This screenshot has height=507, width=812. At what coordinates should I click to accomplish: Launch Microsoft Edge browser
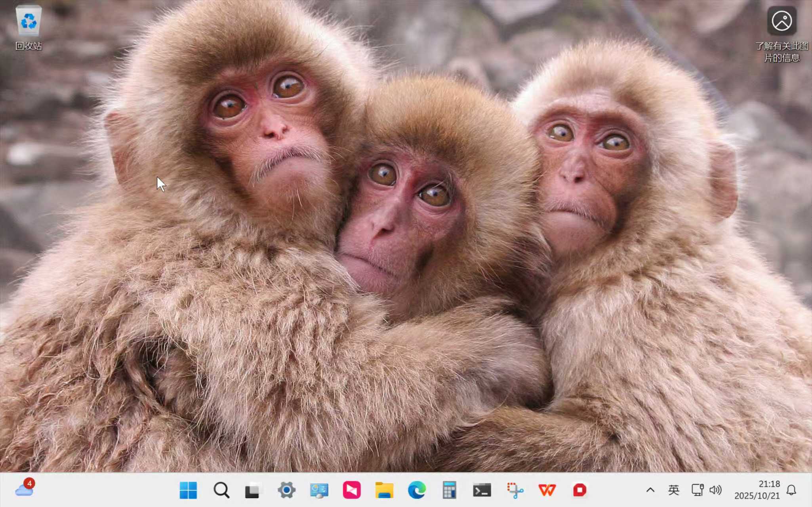[x=417, y=490]
